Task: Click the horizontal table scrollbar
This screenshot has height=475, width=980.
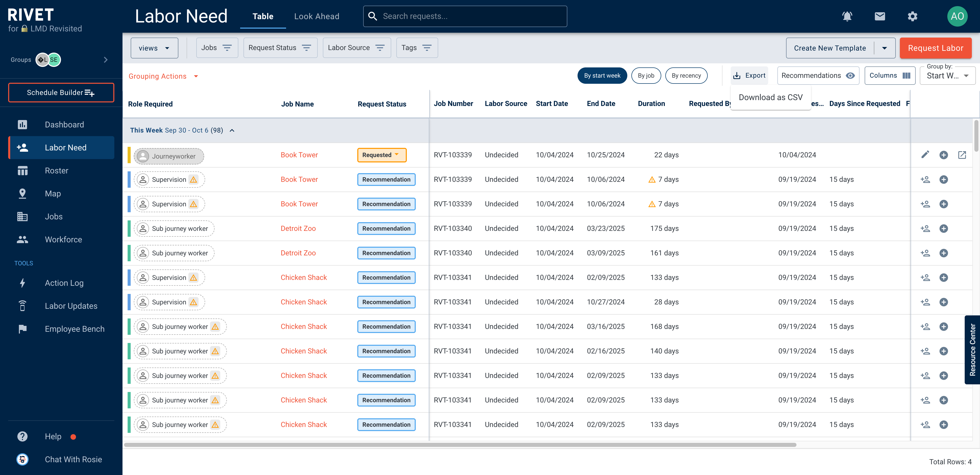Action: (460, 445)
